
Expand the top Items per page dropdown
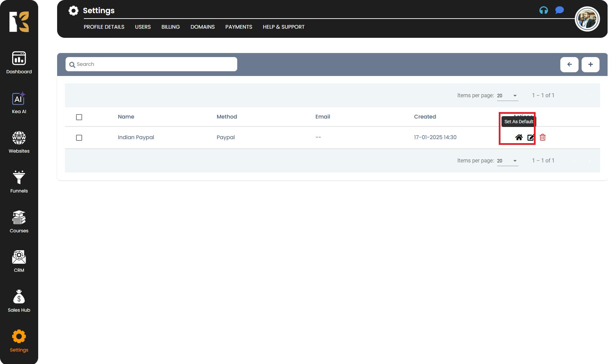(508, 96)
